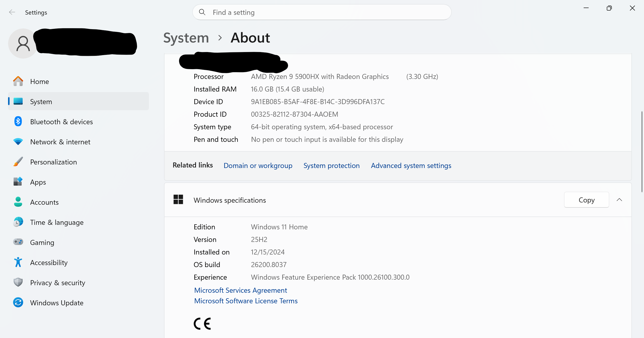The width and height of the screenshot is (644, 338).
Task: Click the Find a setting search box
Action: coord(322,12)
